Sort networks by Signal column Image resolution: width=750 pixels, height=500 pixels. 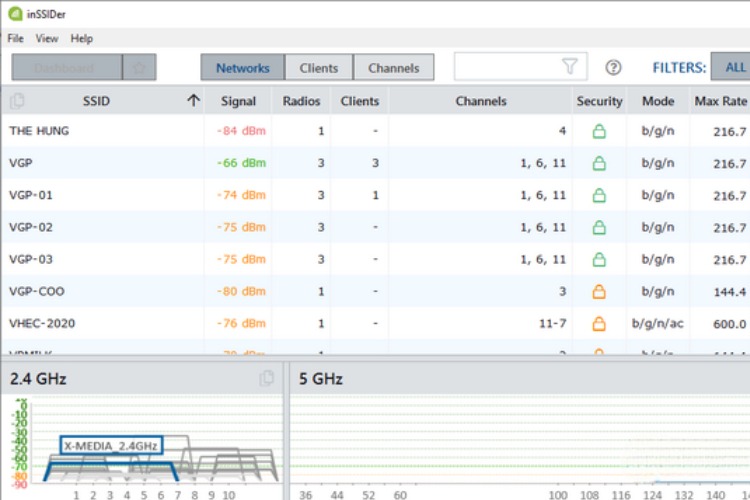click(x=238, y=101)
